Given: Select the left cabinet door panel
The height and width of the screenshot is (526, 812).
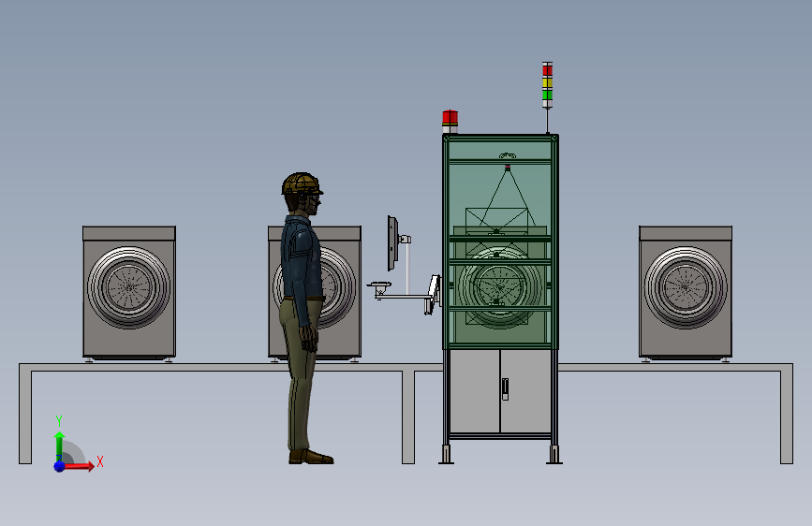Looking at the screenshot, I should pos(474,391).
